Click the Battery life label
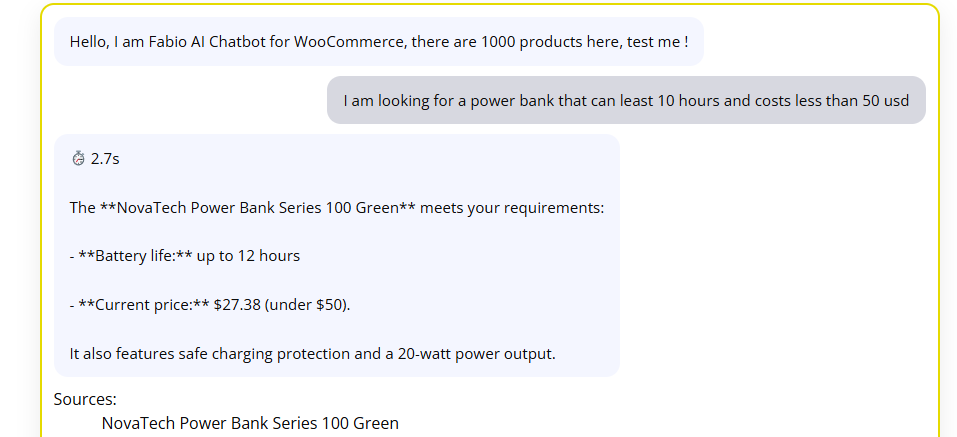 [x=127, y=255]
